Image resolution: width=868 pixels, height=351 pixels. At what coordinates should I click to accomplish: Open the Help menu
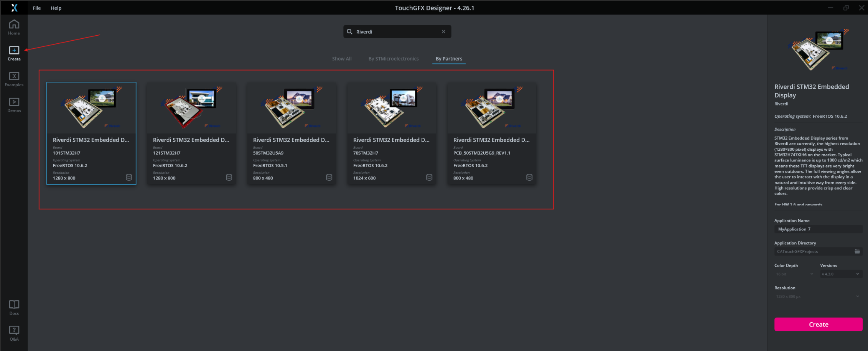click(56, 8)
